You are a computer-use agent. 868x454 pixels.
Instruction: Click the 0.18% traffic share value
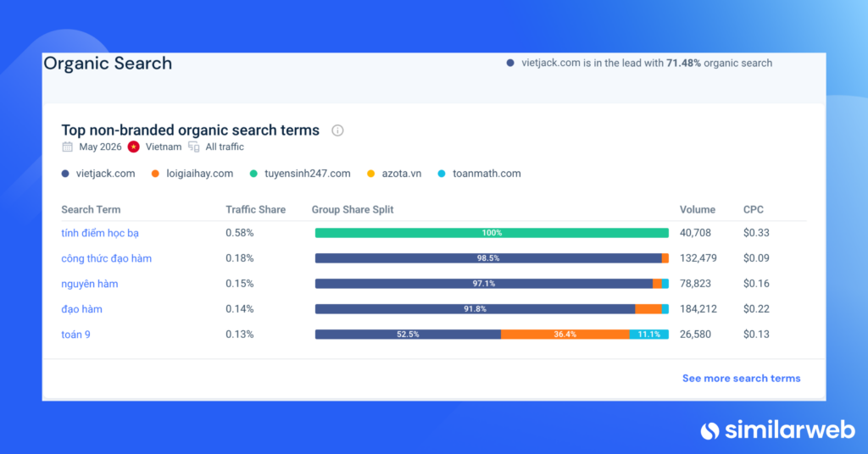pyautogui.click(x=240, y=259)
